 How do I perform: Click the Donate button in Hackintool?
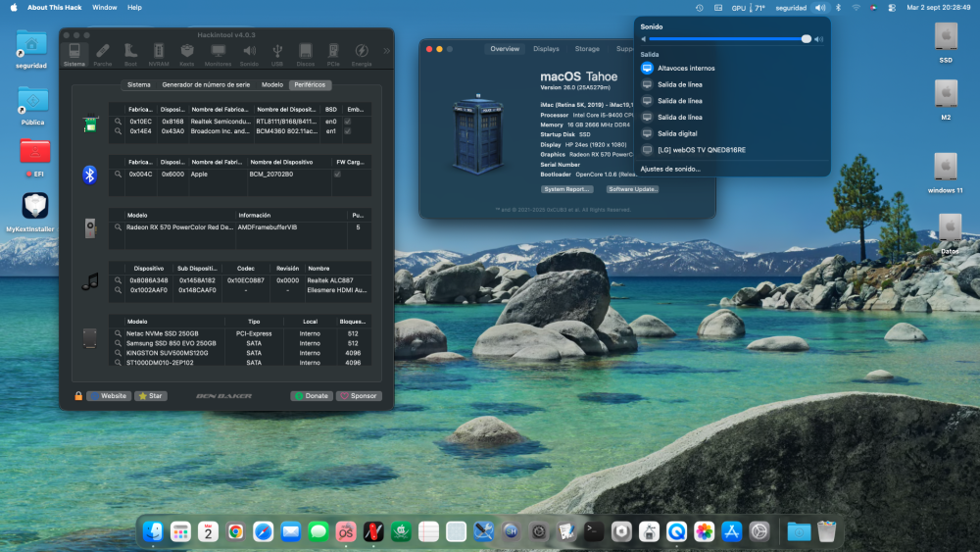tap(312, 396)
